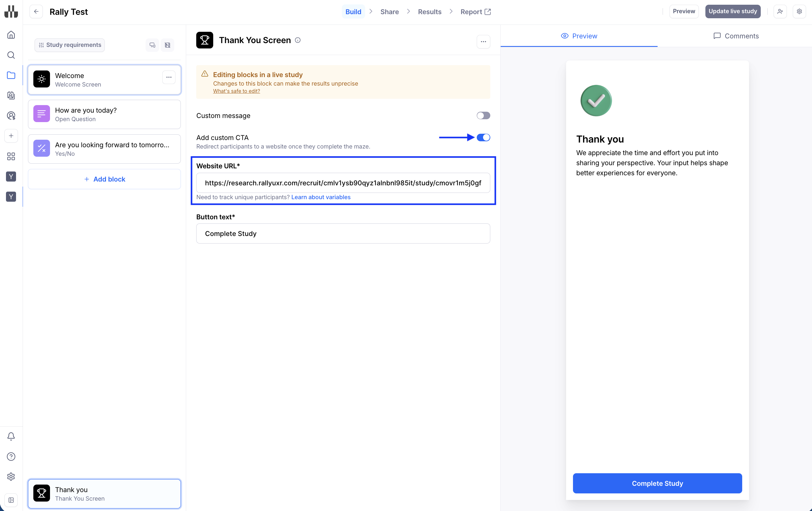Click the "Custom message" label

[x=223, y=116]
